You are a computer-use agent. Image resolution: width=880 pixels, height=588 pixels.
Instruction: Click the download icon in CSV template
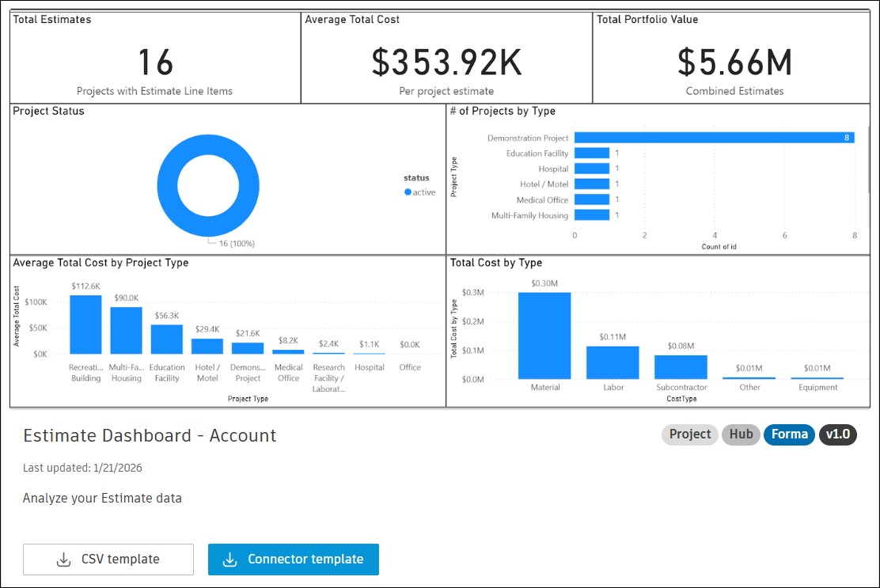pyautogui.click(x=64, y=560)
